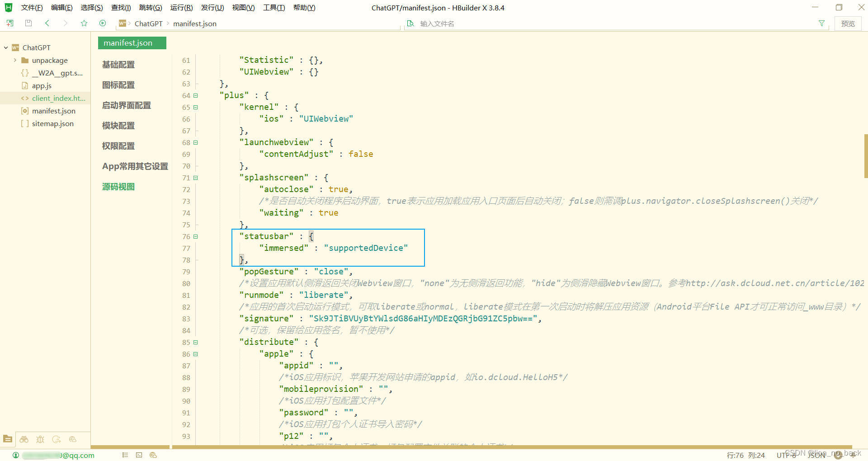Click the cloud globe panel icon
Viewport: 868px width, 461px height.
(x=73, y=439)
